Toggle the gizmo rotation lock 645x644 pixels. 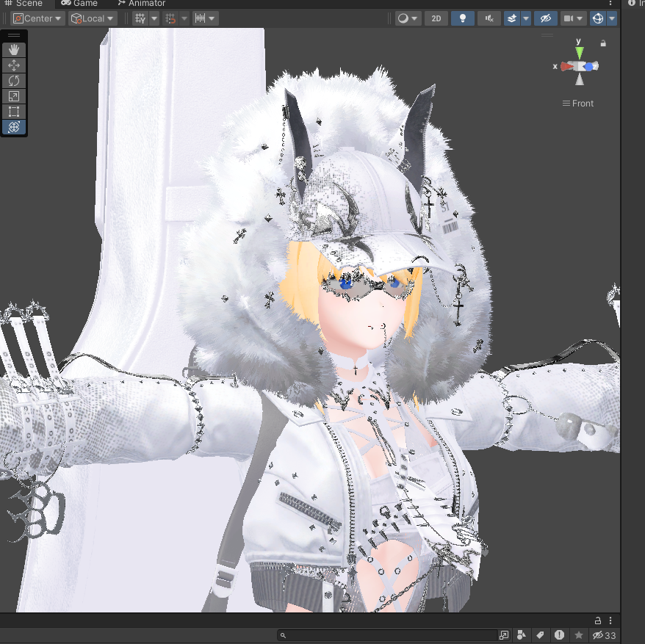click(x=603, y=43)
